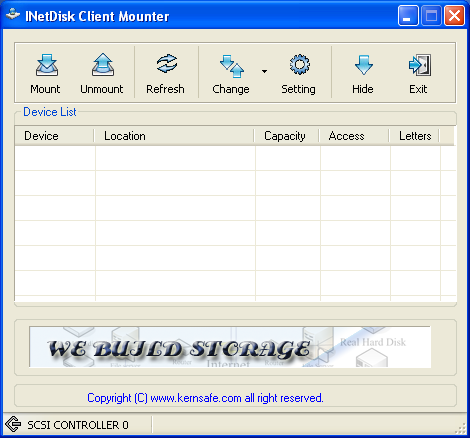Screen dimensions: 470x438
Task: Click the We Build Storage banner
Action: coord(230,347)
